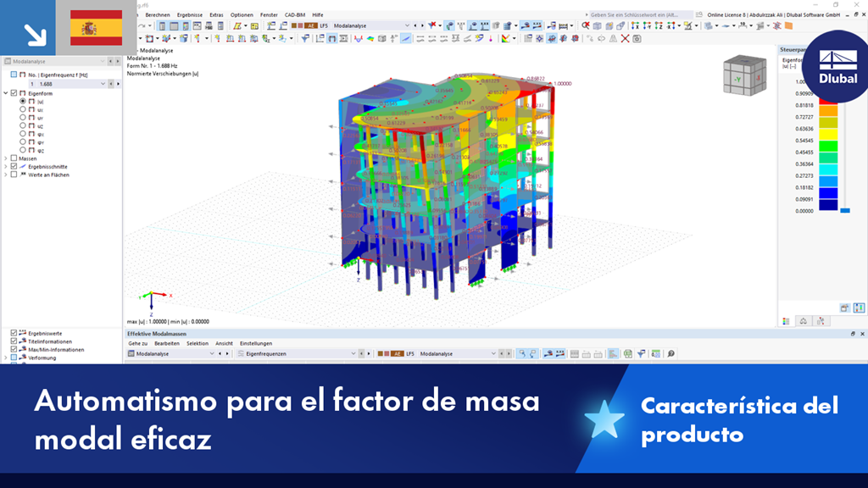Enable the Werte an Flächen checkbox
This screenshot has width=868, height=488.
click(x=13, y=175)
